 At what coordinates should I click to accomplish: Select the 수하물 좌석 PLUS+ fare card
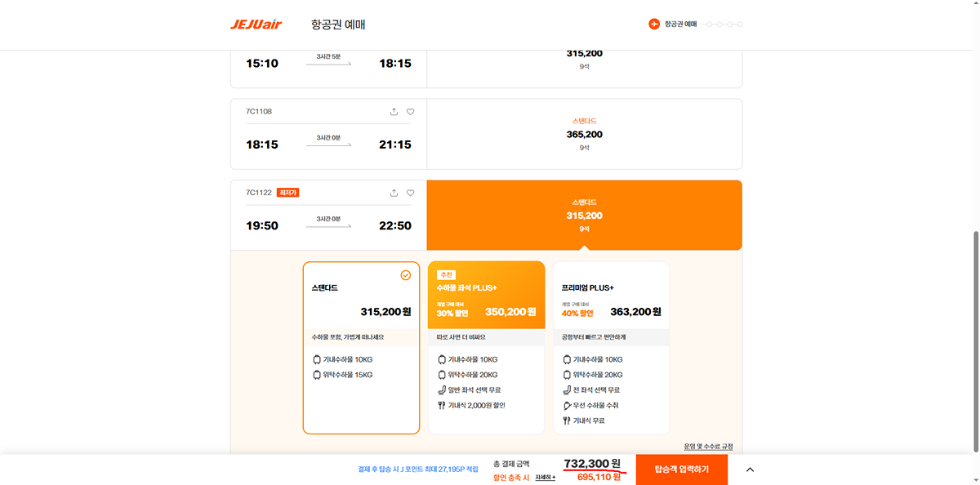[x=486, y=348]
